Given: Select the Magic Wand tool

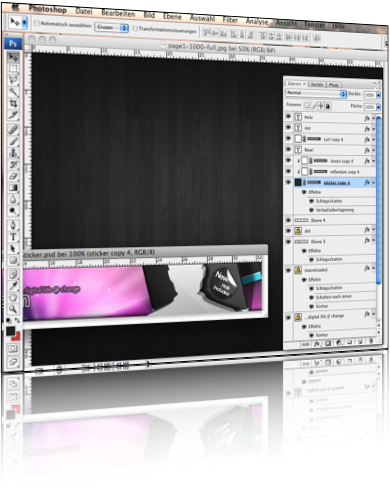Looking at the screenshot, I should pos(13,92).
